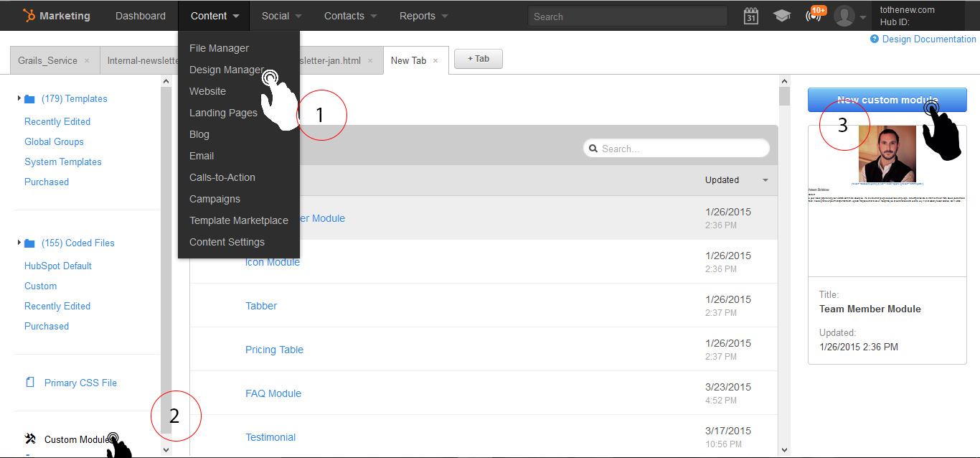
Task: Open HubSpot Default under Coded Files
Action: [x=58, y=266]
